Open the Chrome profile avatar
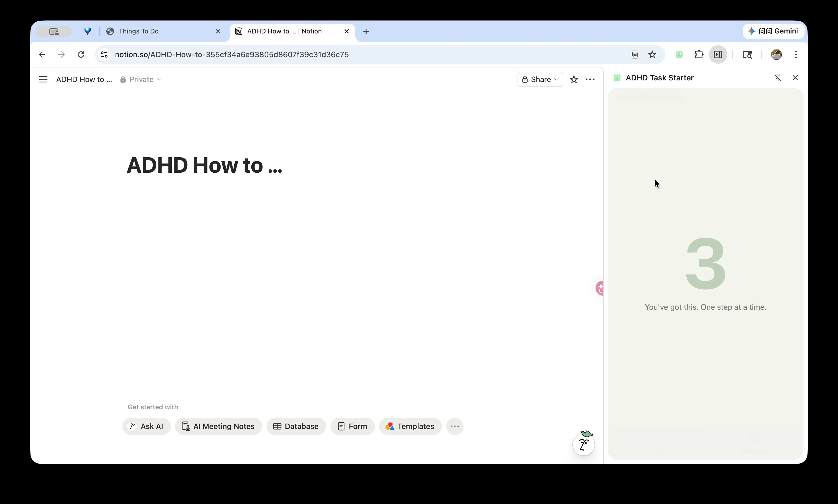Screen dimensions: 838x504 pos(776,55)
